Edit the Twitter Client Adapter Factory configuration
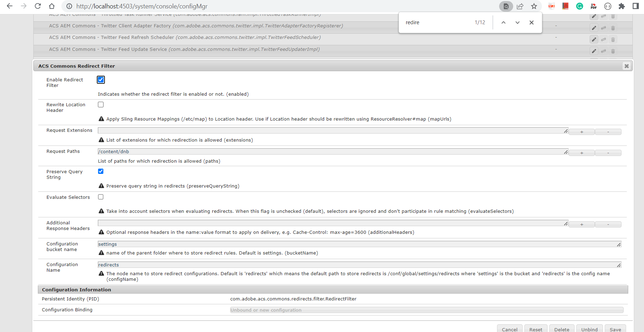This screenshot has height=332, width=644. tap(594, 28)
